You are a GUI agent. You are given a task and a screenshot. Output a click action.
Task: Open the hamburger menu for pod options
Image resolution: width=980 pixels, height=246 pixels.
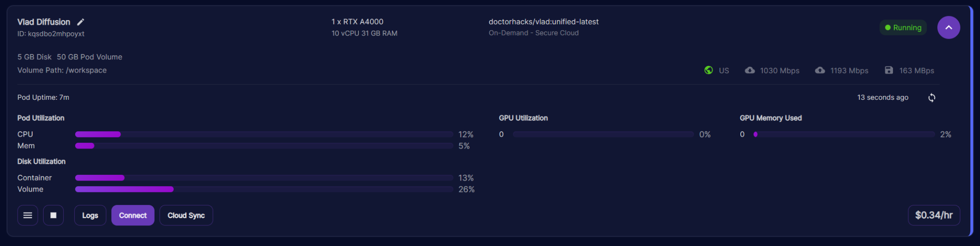click(x=28, y=215)
